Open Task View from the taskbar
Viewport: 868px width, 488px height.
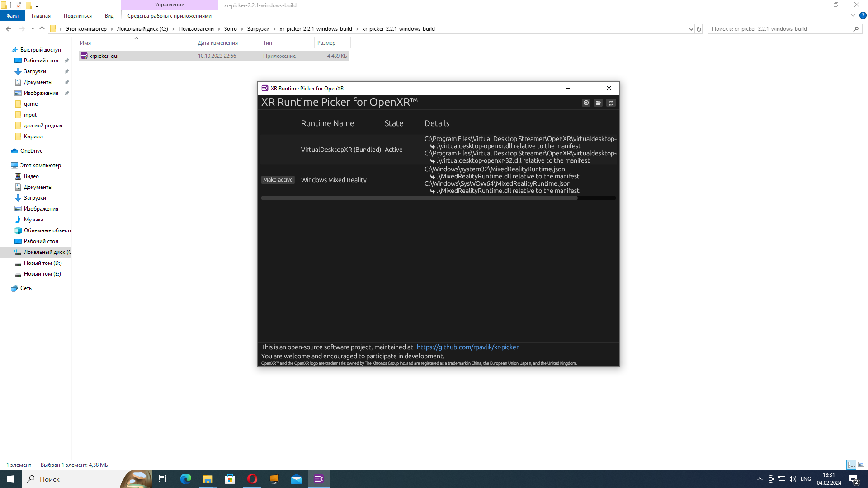pyautogui.click(x=163, y=479)
